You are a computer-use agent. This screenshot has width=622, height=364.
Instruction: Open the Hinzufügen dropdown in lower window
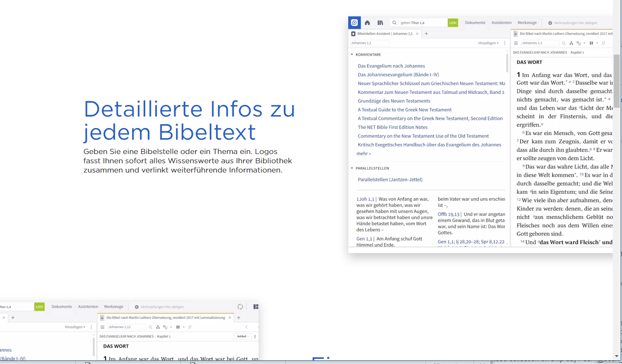coord(75,327)
